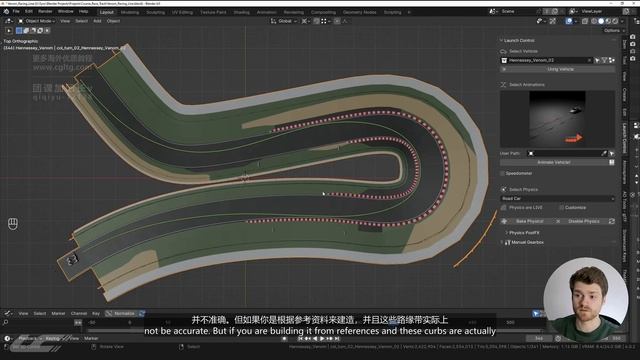
Task: Click the animation preview thumbnail
Action: point(557,119)
